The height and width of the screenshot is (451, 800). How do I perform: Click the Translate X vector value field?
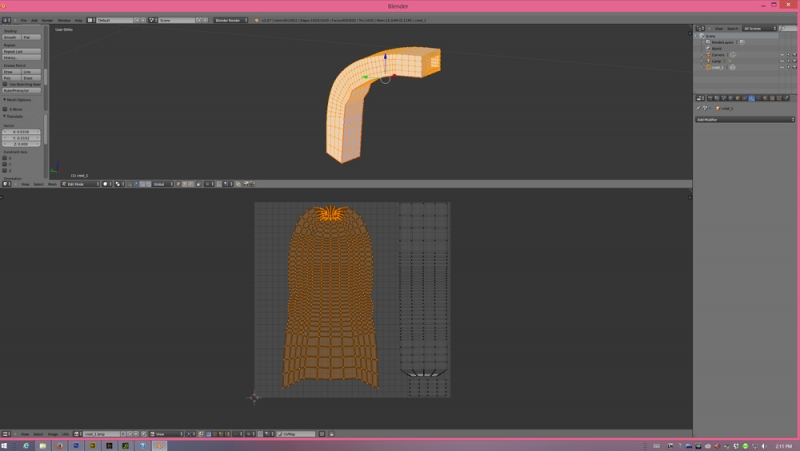(22, 132)
